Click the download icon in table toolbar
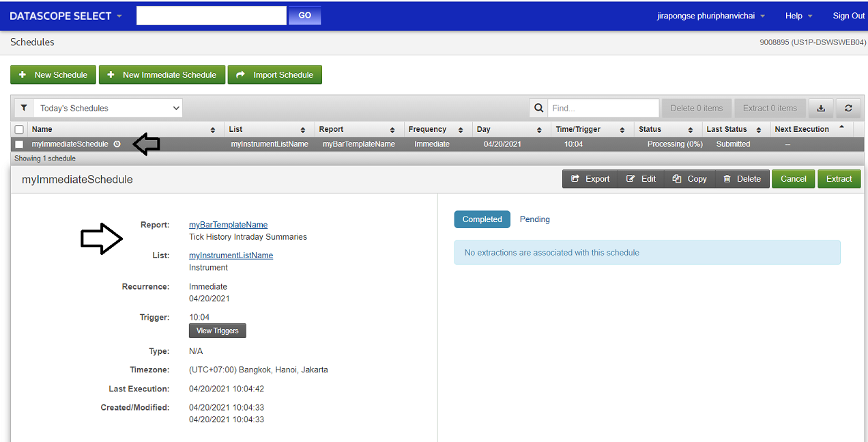Viewport: 868px width, 442px height. [821, 108]
